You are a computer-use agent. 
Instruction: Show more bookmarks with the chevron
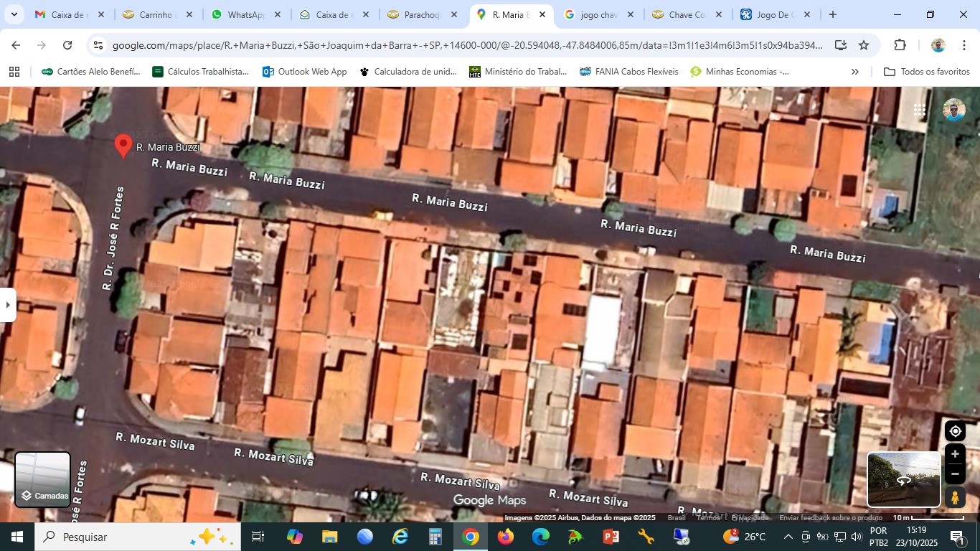[854, 72]
